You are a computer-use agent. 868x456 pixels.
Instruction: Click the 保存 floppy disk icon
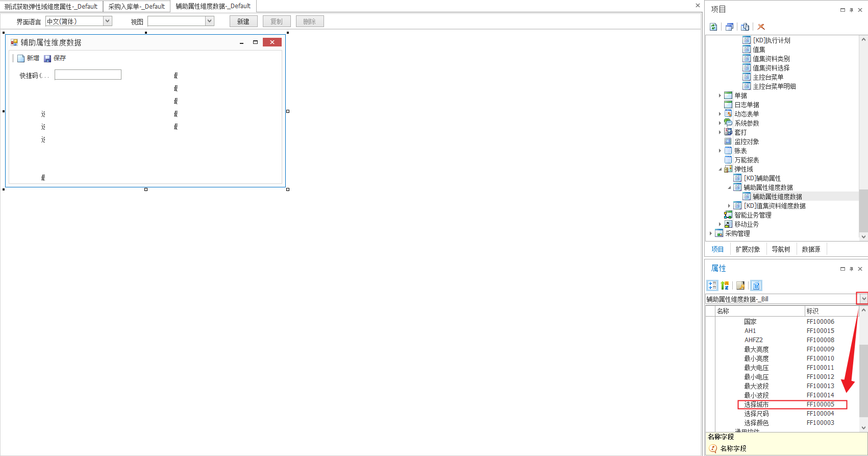[x=47, y=59]
